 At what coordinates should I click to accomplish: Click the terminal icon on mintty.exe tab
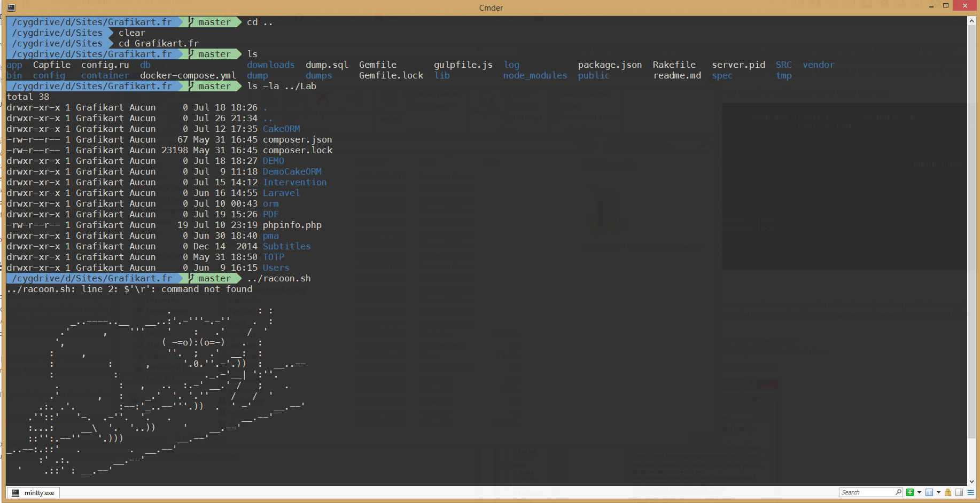[x=15, y=493]
